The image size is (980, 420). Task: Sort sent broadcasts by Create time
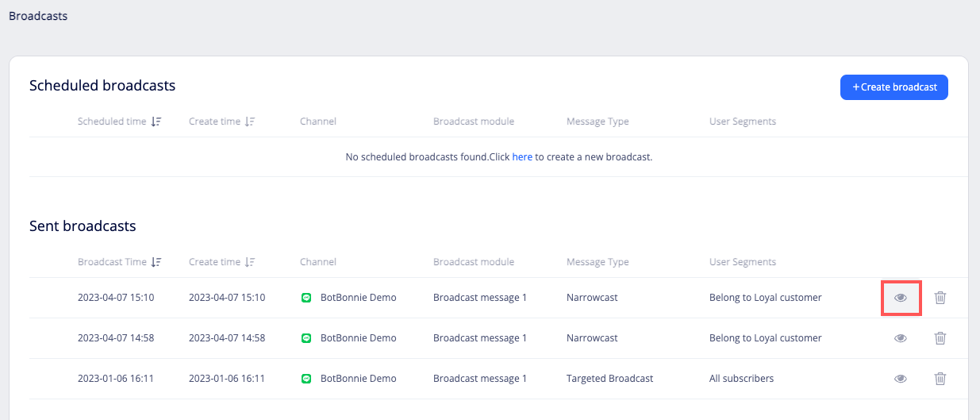pos(250,262)
